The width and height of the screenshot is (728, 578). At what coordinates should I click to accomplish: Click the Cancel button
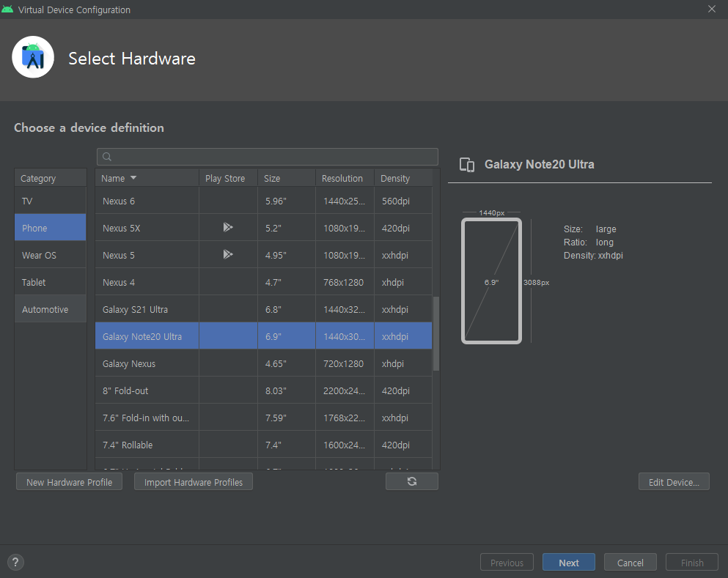pos(630,562)
